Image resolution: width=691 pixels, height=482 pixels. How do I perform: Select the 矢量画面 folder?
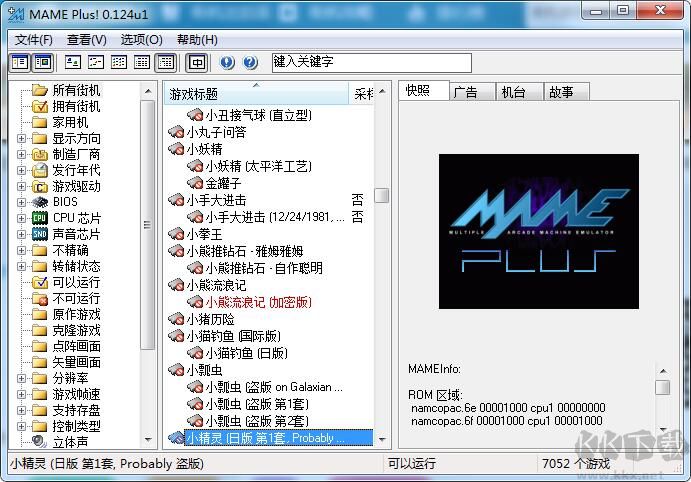click(76, 362)
